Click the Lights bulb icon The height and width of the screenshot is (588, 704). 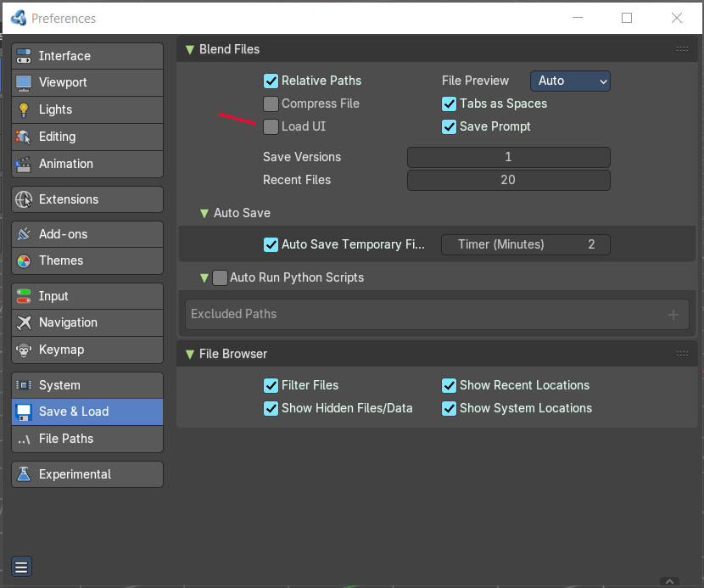point(24,109)
